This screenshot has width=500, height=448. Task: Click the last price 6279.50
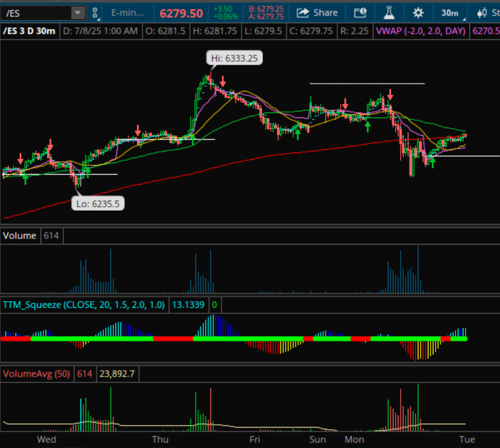point(181,13)
